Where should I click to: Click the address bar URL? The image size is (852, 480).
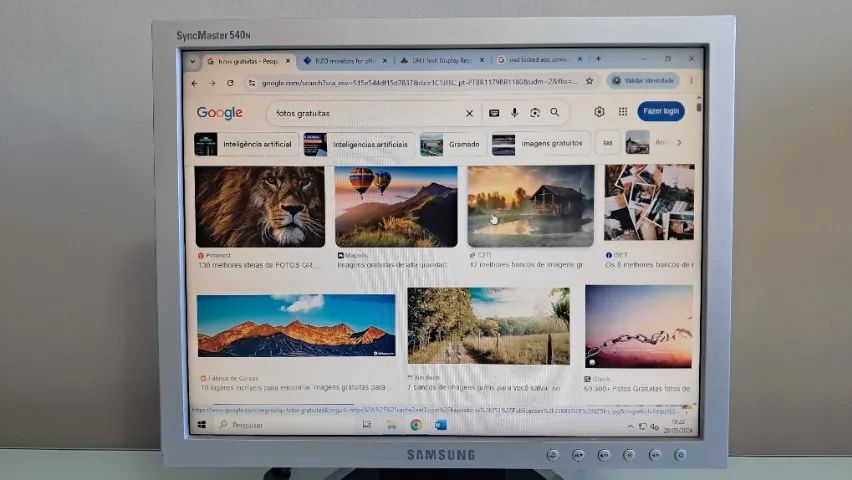point(418,82)
